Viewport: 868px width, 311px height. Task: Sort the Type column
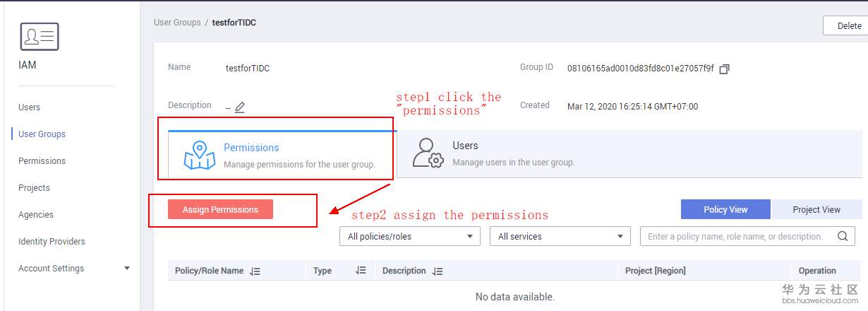pos(361,271)
